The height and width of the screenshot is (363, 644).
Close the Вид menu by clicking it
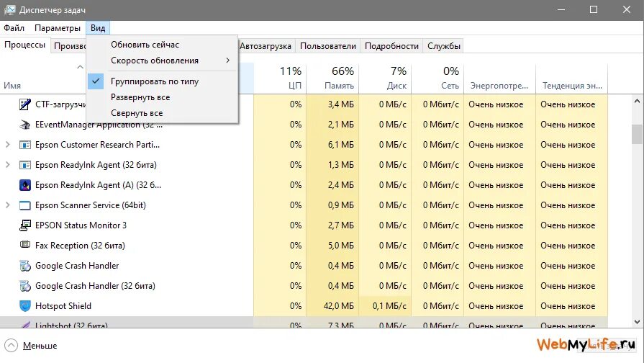[98, 28]
